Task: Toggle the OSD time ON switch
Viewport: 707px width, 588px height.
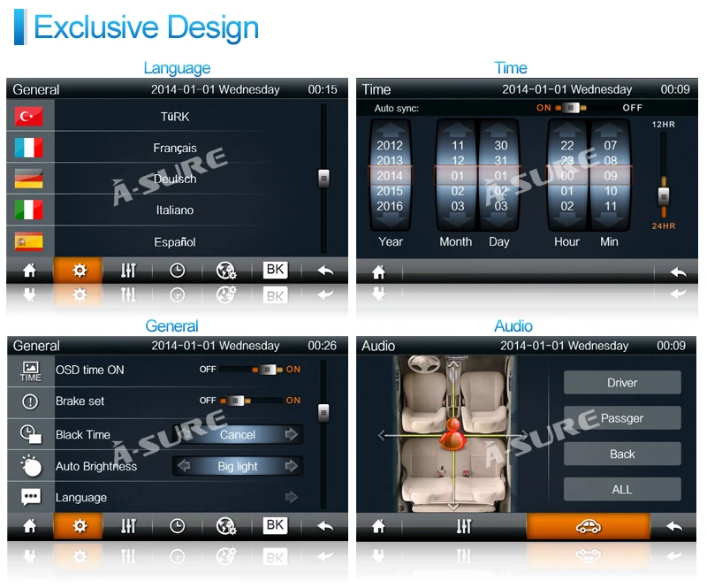Action: click(268, 370)
